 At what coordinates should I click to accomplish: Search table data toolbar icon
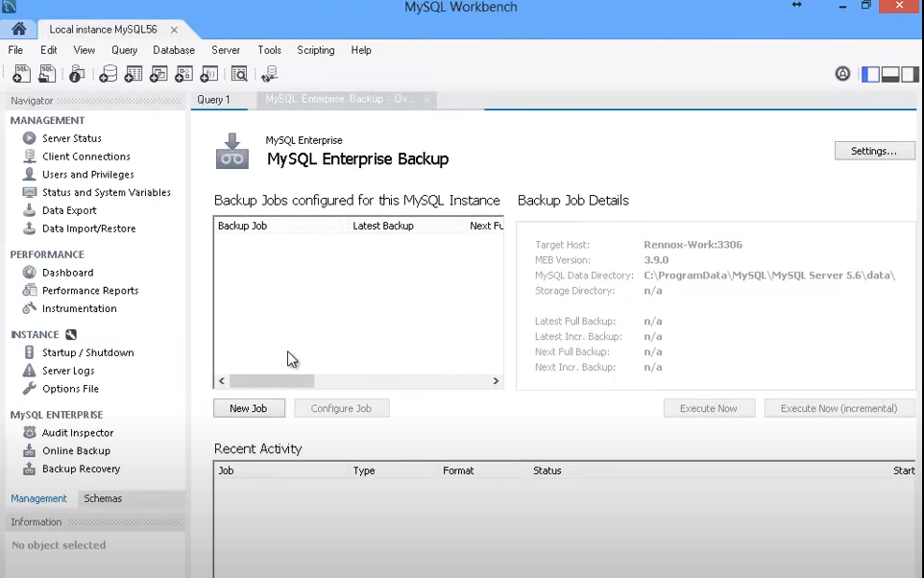(x=239, y=74)
